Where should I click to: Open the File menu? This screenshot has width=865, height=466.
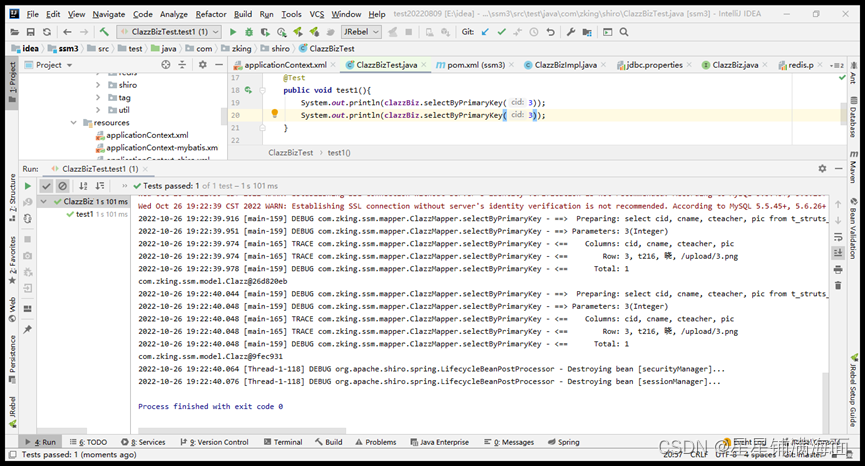pyautogui.click(x=33, y=14)
